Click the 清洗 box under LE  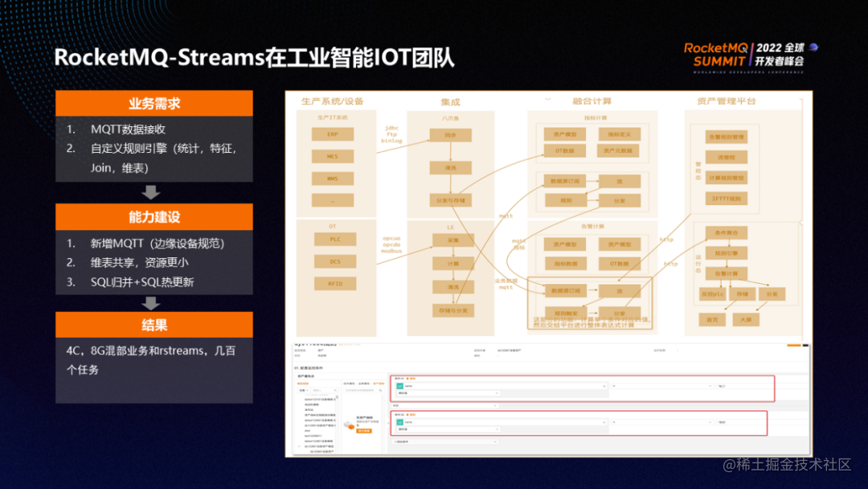click(453, 287)
